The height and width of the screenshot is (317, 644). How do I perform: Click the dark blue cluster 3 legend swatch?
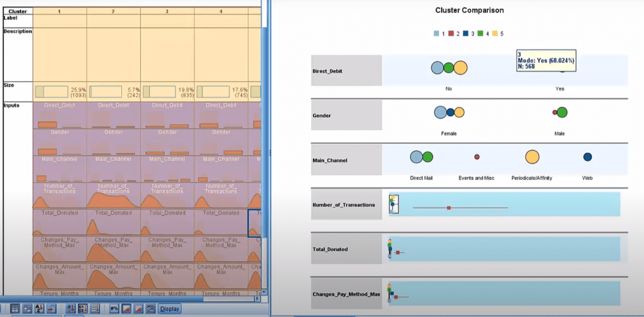point(466,33)
